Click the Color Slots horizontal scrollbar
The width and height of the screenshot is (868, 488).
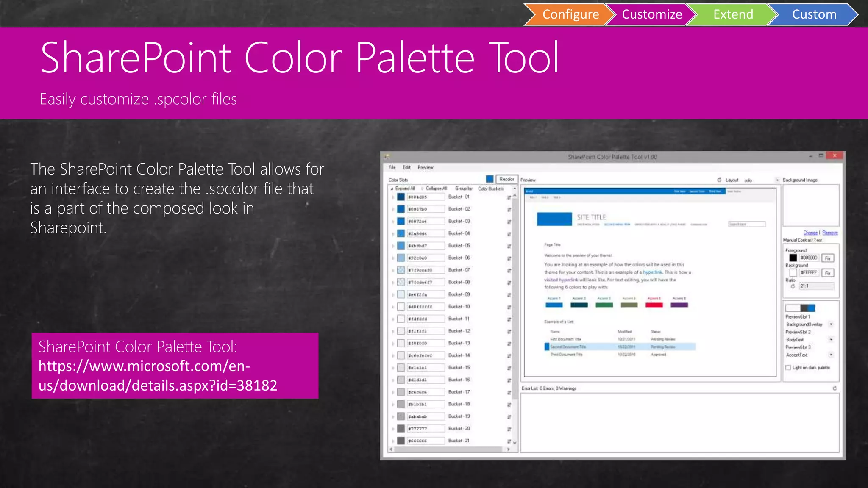(449, 449)
